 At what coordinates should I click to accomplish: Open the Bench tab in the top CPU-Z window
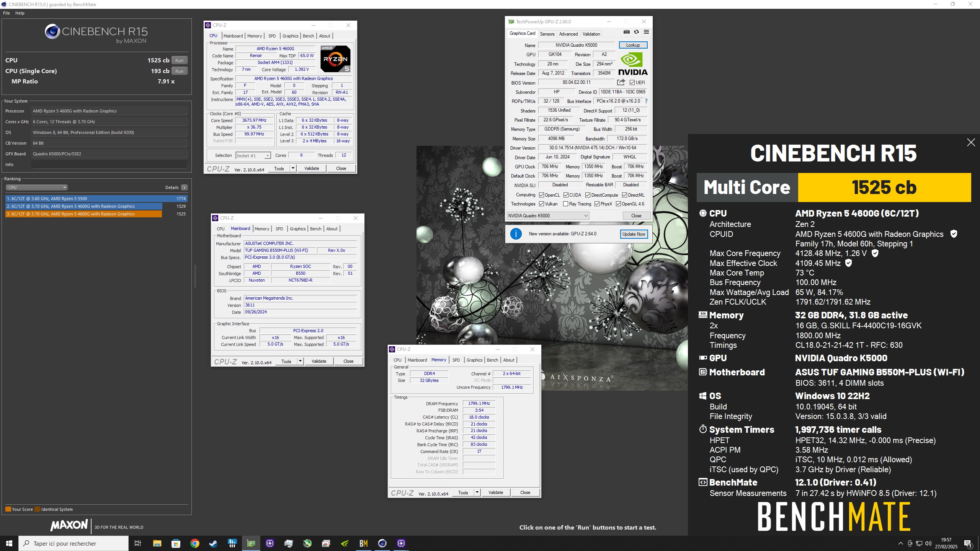308,36
